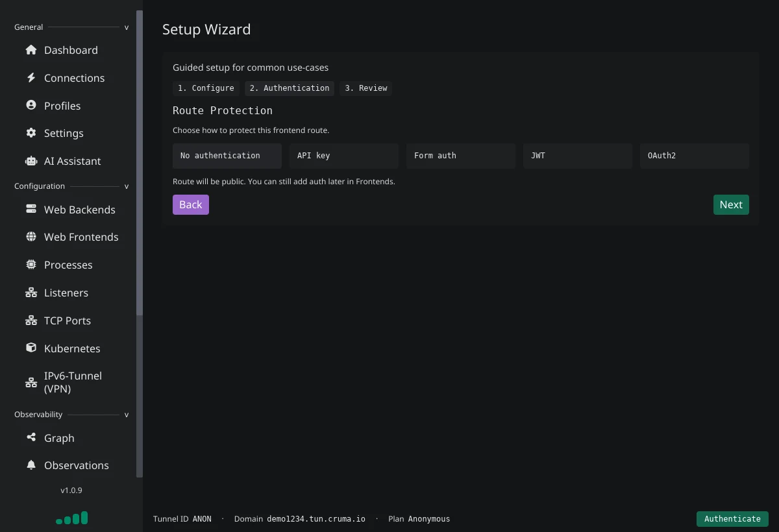
Task: Click the demo1234.tun.cruma.io domain text
Action: [x=316, y=519]
